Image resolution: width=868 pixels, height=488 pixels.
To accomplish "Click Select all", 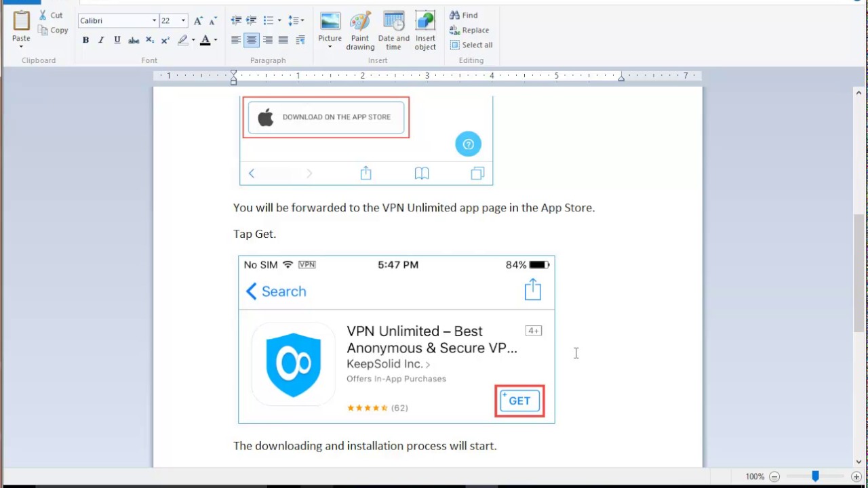I will 471,45.
